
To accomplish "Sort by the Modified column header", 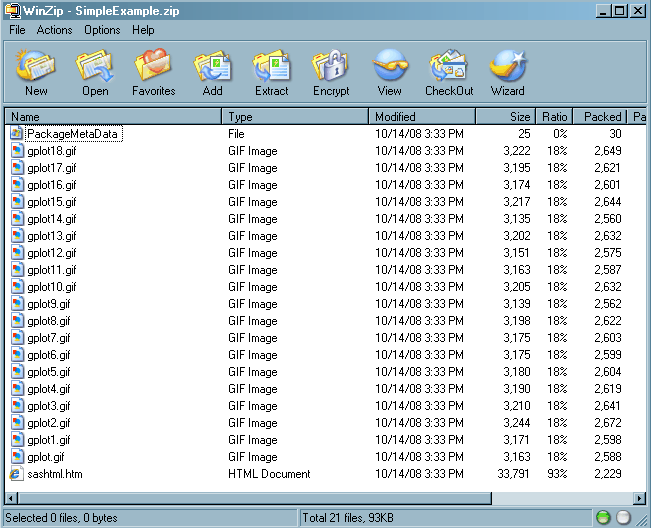I will (422, 117).
